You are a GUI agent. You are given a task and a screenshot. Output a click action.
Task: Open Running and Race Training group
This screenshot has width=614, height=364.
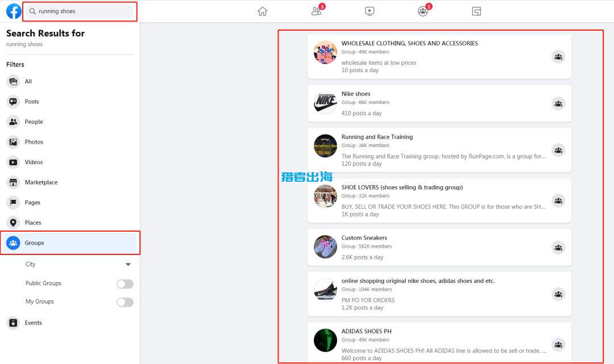tap(377, 137)
